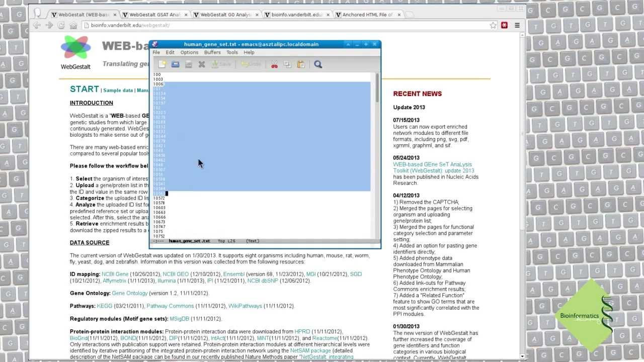Close the Anchored HTML File tab
Image resolution: width=644 pixels, height=362 pixels.
399,15
